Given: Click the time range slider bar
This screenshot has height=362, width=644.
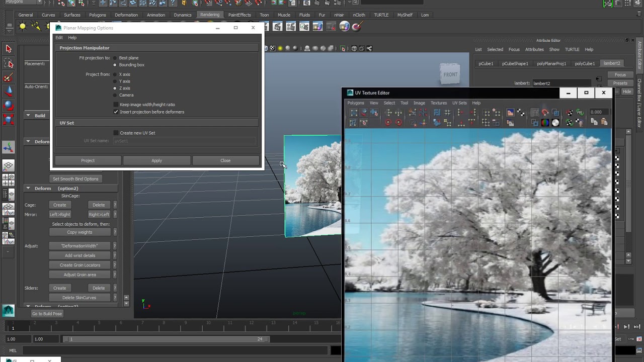Looking at the screenshot, I should point(166,339).
